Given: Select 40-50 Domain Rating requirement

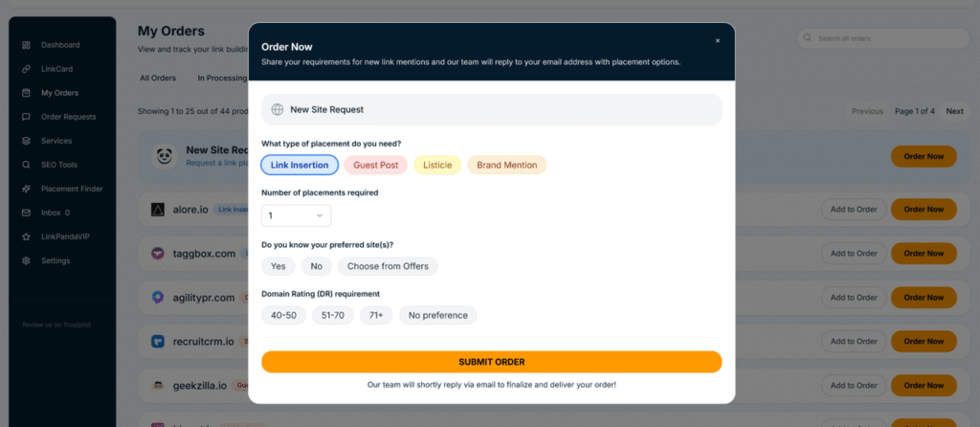Looking at the screenshot, I should 283,315.
